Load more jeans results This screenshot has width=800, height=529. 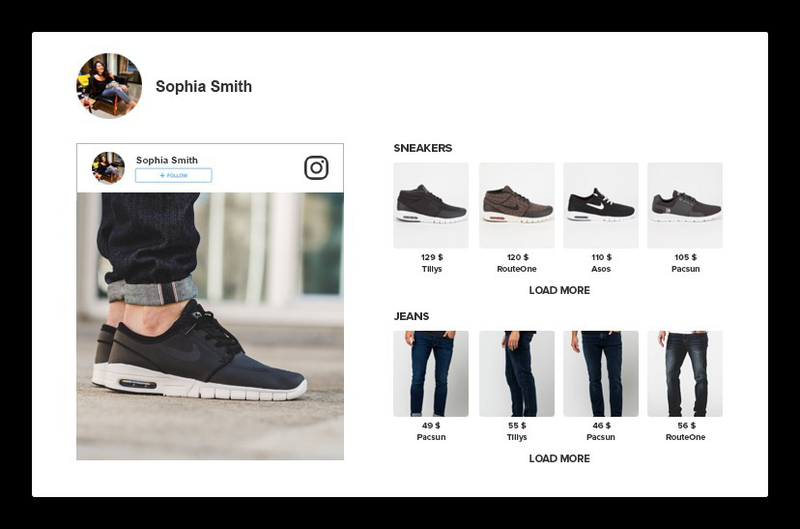point(559,459)
